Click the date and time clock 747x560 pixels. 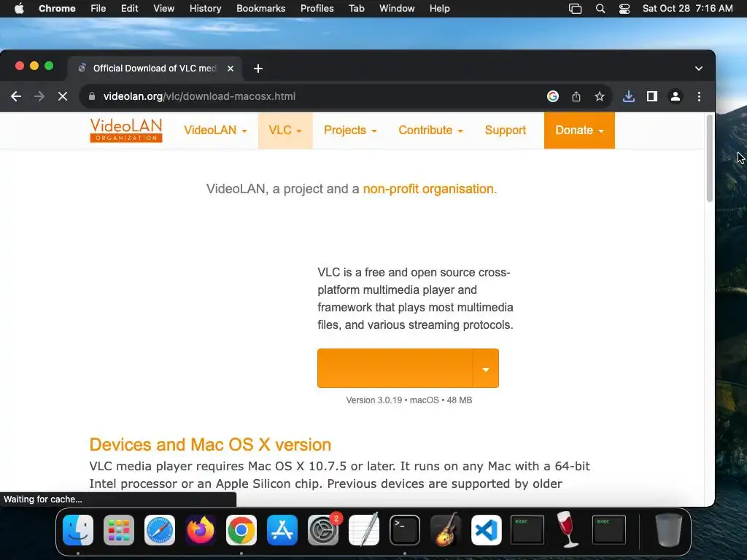pyautogui.click(x=687, y=9)
